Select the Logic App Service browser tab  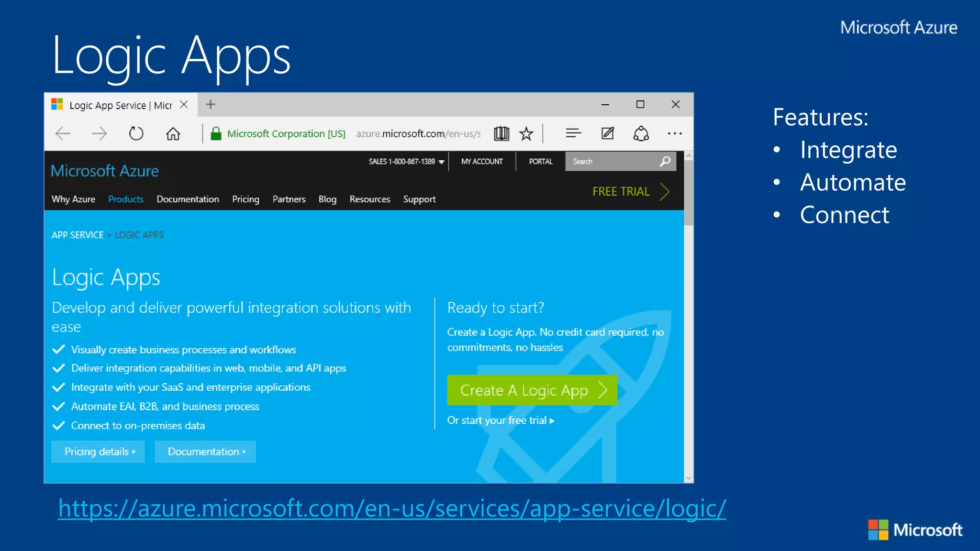coord(121,105)
